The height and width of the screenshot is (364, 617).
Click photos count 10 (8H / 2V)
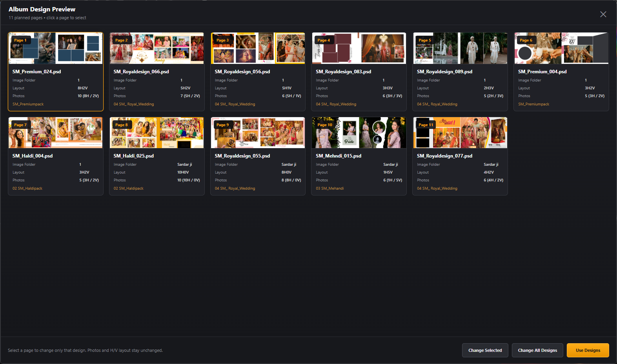[x=88, y=96]
